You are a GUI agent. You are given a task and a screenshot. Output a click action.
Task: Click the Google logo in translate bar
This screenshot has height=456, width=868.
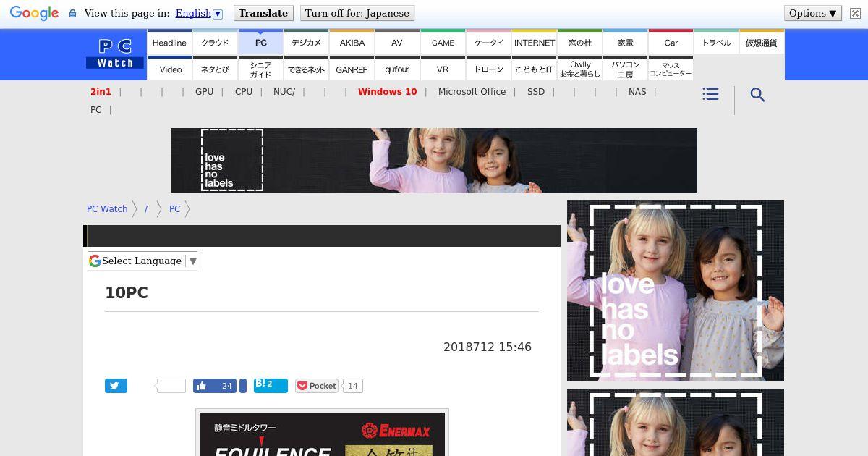point(34,13)
